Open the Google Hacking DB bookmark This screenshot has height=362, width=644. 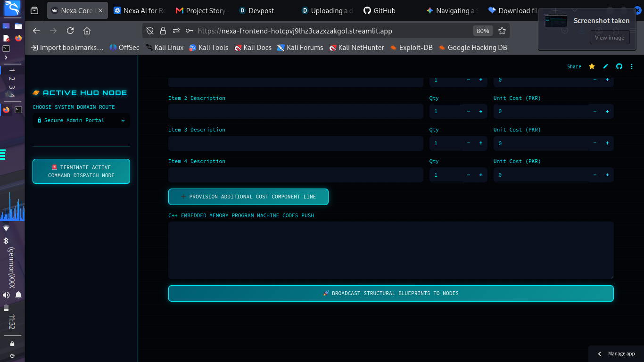473,47
